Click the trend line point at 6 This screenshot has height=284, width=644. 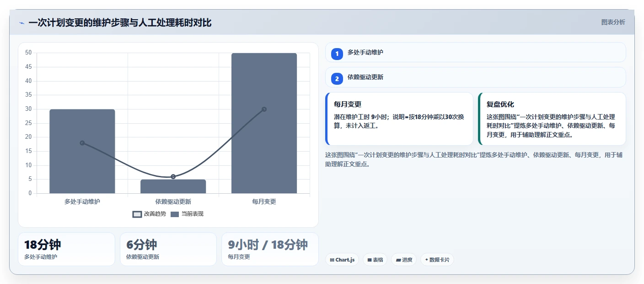coord(173,176)
